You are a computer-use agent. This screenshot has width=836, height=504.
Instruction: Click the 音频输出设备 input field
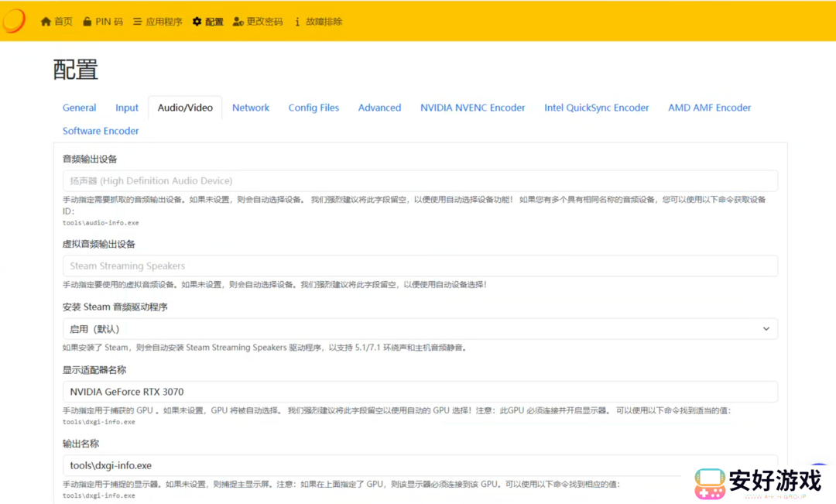tap(420, 181)
